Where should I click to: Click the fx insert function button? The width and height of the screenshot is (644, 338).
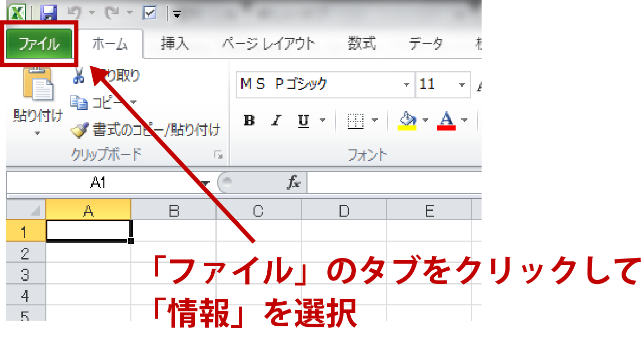point(294,183)
